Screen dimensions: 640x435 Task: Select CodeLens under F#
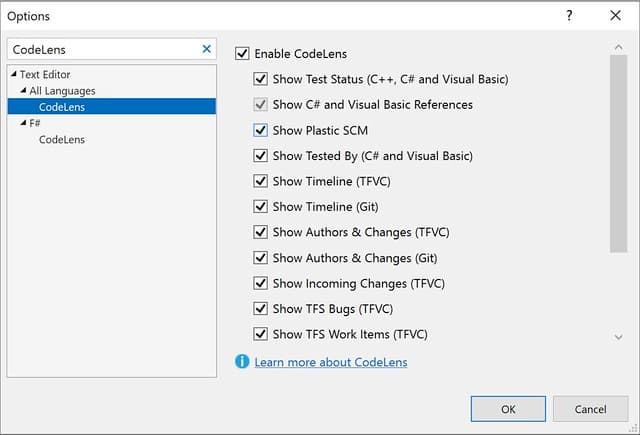click(62, 140)
